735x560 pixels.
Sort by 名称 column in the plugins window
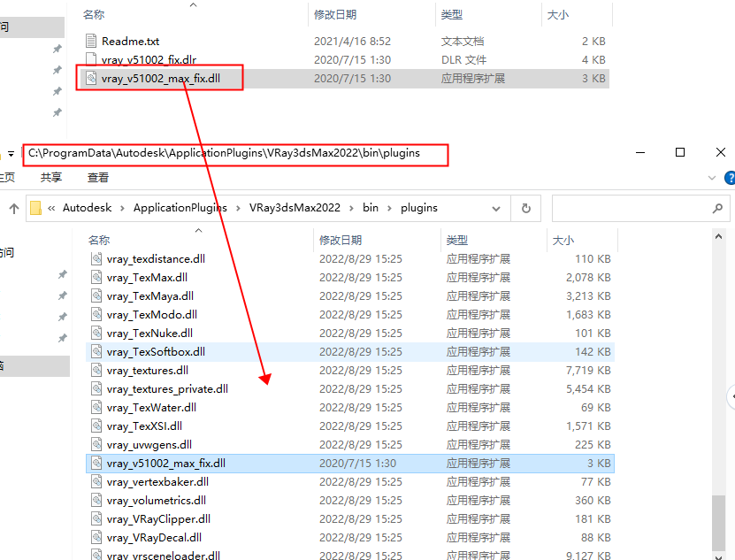[x=99, y=240]
